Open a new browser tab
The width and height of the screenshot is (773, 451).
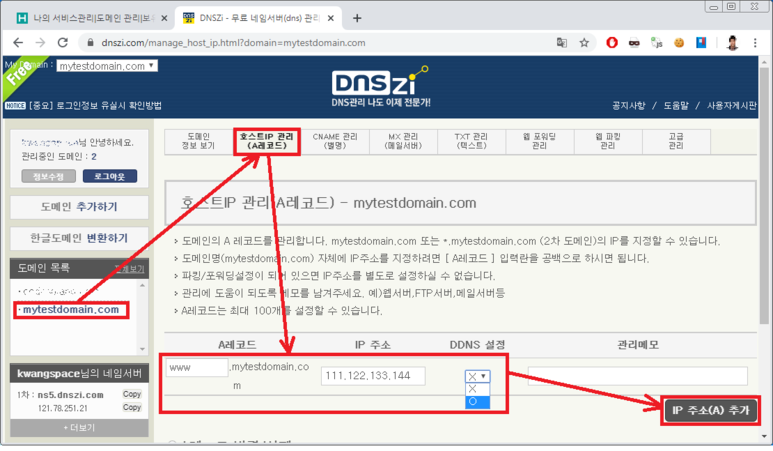pyautogui.click(x=357, y=18)
